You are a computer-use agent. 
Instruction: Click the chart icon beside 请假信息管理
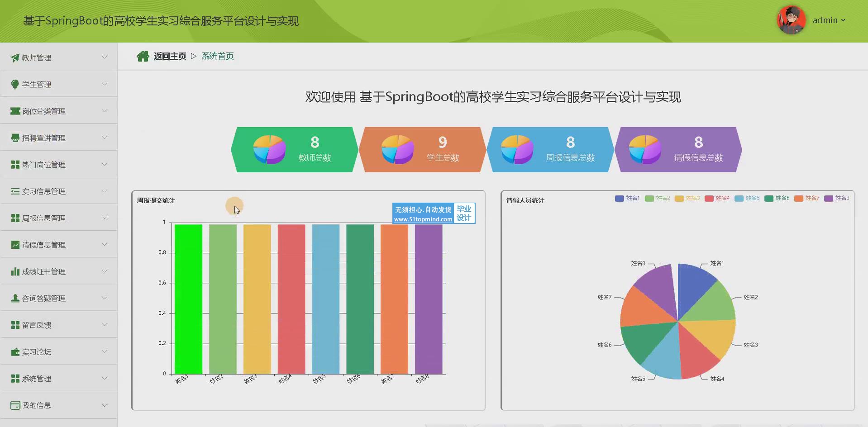tap(15, 245)
